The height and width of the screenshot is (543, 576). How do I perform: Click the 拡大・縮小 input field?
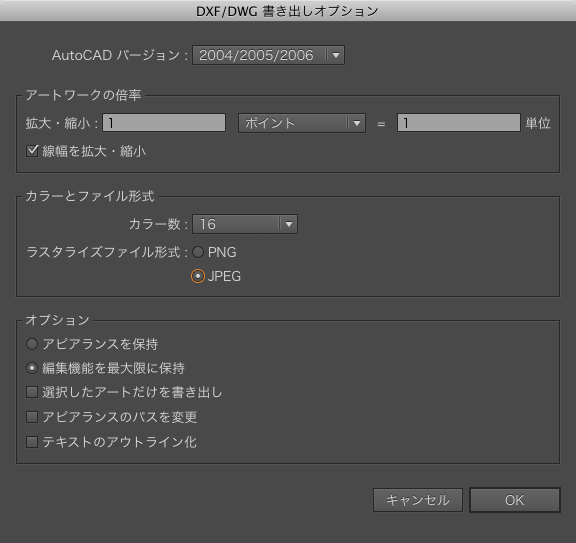click(164, 123)
